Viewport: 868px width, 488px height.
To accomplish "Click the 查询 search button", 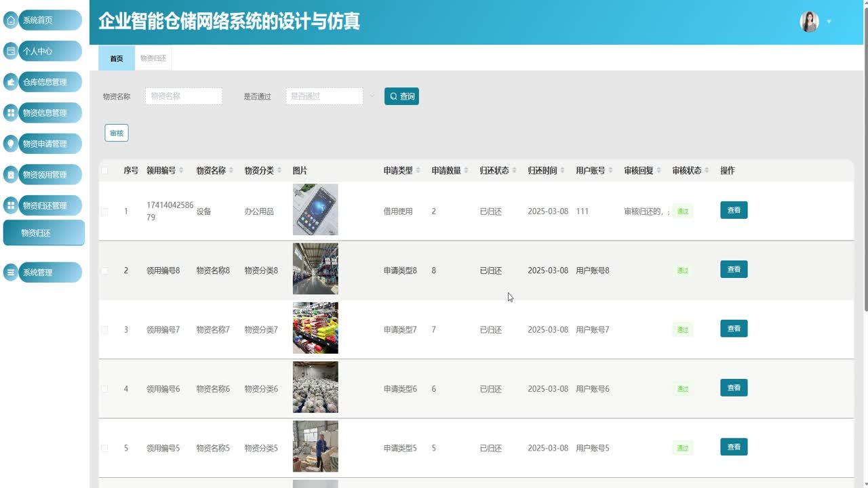I will 401,96.
